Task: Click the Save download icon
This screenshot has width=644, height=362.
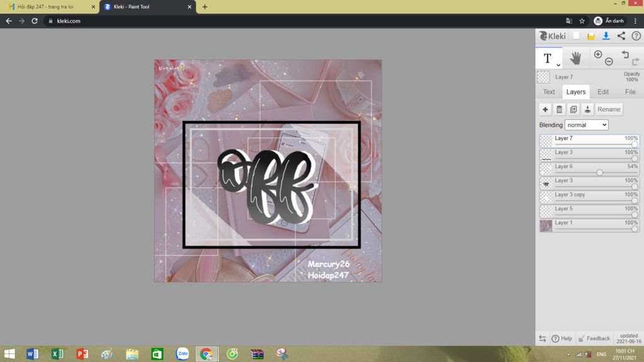Action: tap(606, 36)
